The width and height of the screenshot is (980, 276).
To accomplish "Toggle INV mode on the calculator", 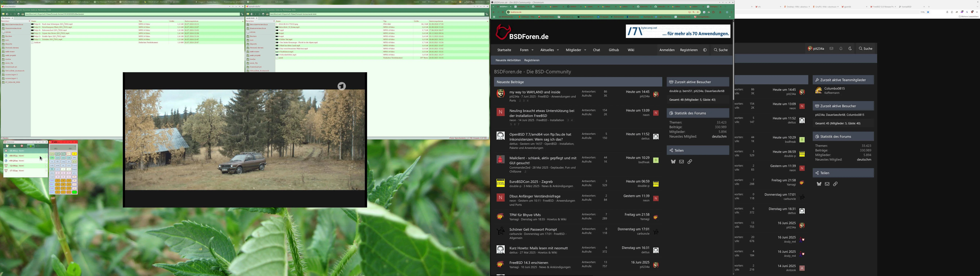I will point(52,158).
